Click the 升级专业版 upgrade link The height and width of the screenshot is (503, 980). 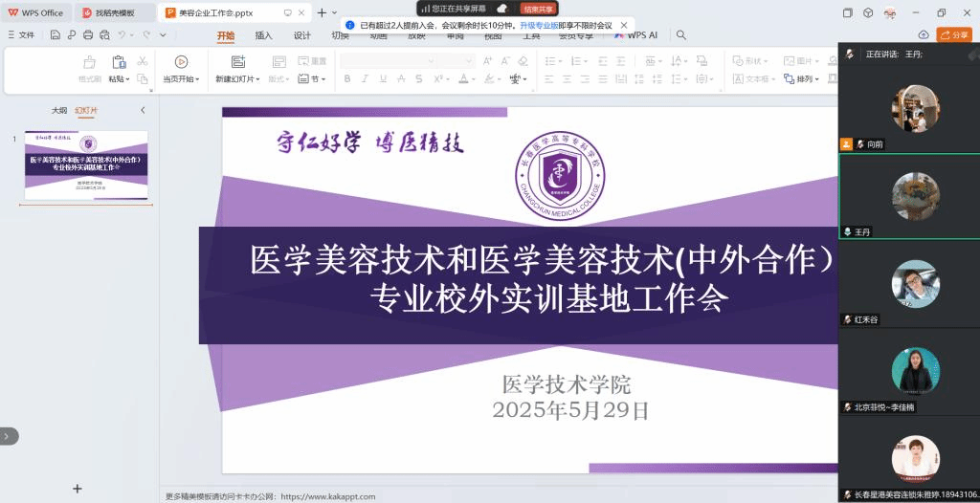pyautogui.click(x=539, y=26)
